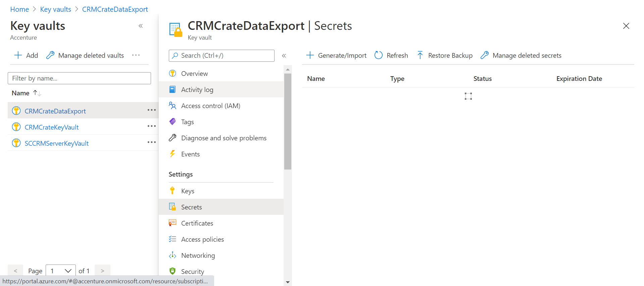
Task: Click CRMCrateDataExport breadcrumb link
Action: pos(115,9)
